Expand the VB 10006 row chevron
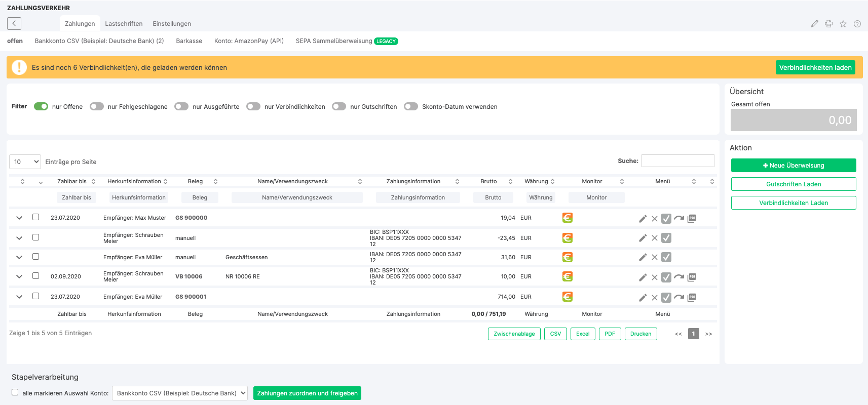Image resolution: width=868 pixels, height=405 pixels. 19,276
